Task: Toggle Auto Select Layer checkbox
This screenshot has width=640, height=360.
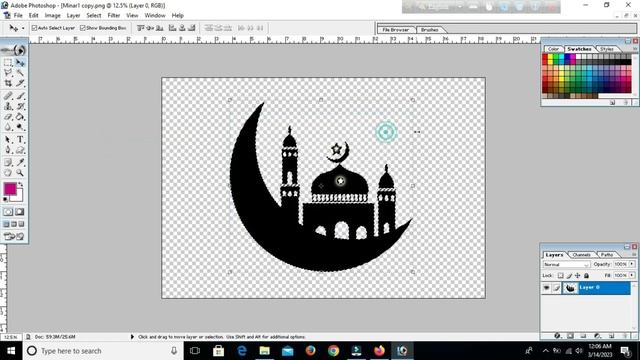Action: pyautogui.click(x=34, y=28)
